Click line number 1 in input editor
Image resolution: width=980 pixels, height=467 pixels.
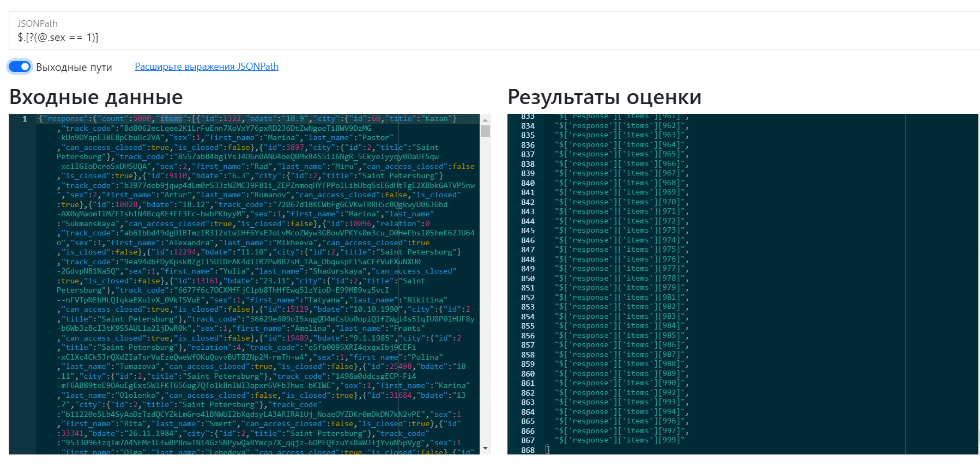25,119
